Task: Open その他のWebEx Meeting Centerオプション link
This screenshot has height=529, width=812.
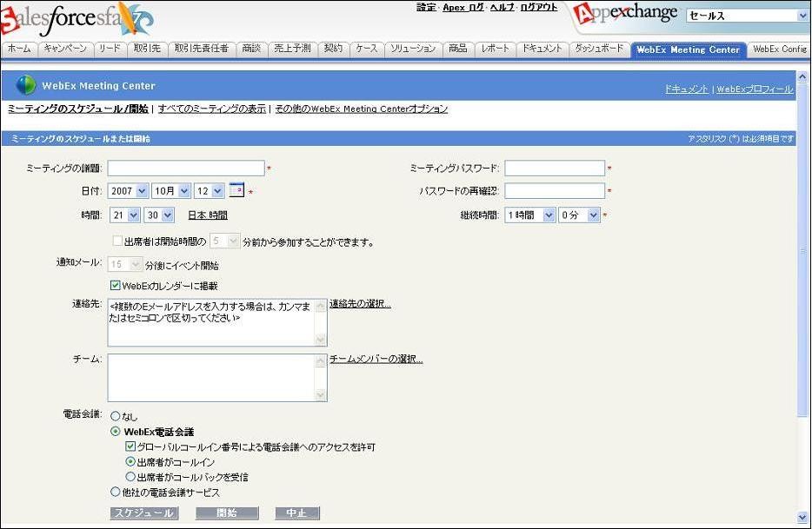Action: point(361,109)
